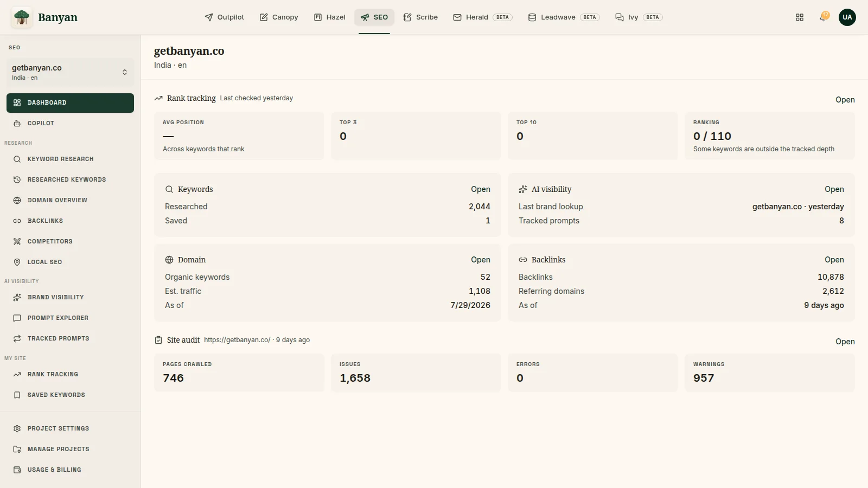Click the Project Settings gear icon
This screenshot has height=488, width=868.
coord(17,428)
